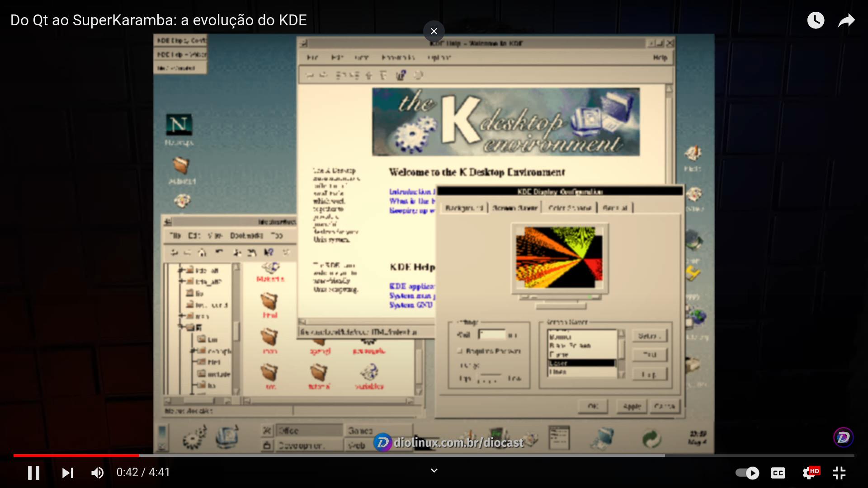This screenshot has height=488, width=868.
Task: Open the Share arrow
Action: (846, 20)
